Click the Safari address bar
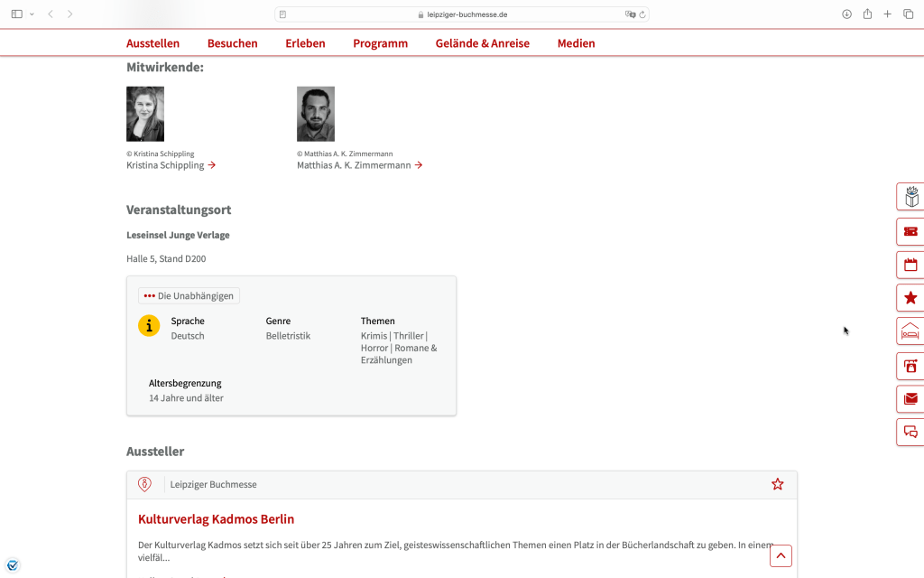The image size is (924, 578). tap(462, 14)
